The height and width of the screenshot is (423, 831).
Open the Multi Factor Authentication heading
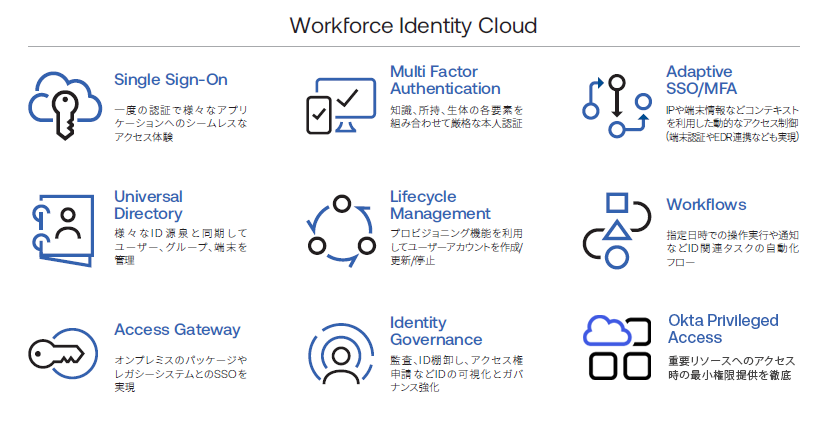click(445, 80)
